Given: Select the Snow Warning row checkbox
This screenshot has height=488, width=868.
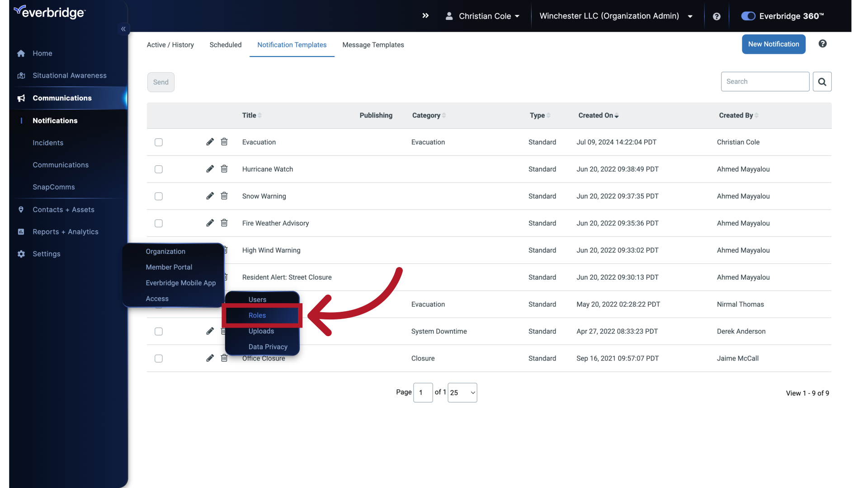Looking at the screenshot, I should [x=158, y=196].
